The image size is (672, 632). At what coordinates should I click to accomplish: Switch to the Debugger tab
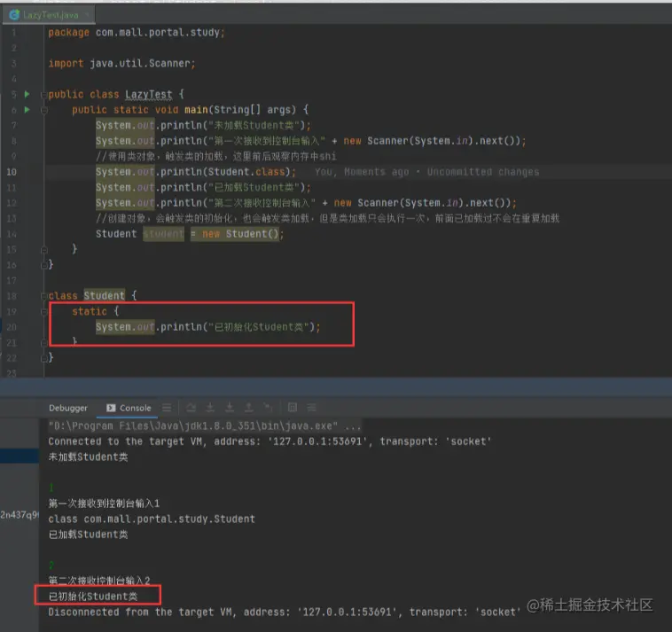(x=67, y=409)
